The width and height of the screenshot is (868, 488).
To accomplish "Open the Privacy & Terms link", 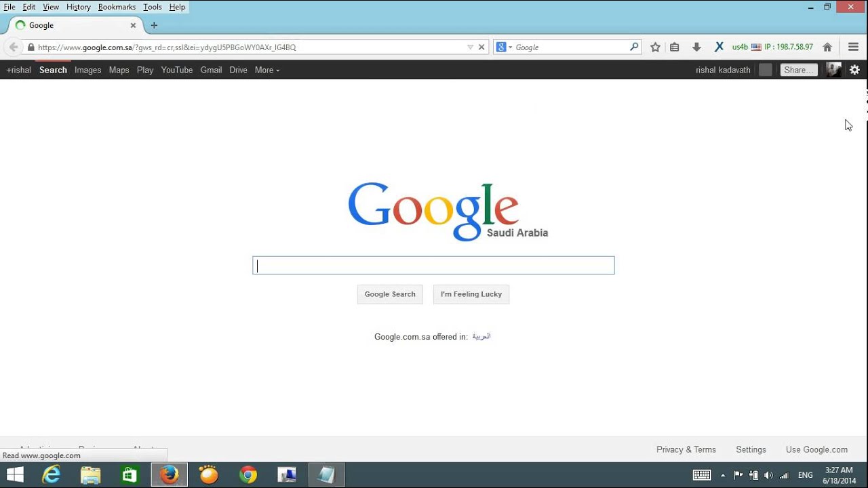I will point(686,449).
